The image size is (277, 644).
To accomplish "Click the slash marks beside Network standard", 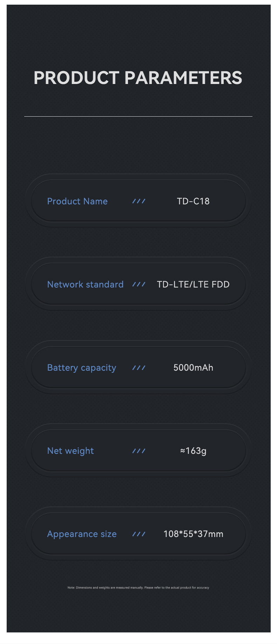I will 139,284.
